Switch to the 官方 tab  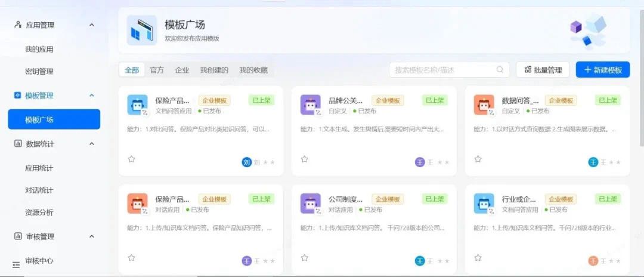pos(157,70)
